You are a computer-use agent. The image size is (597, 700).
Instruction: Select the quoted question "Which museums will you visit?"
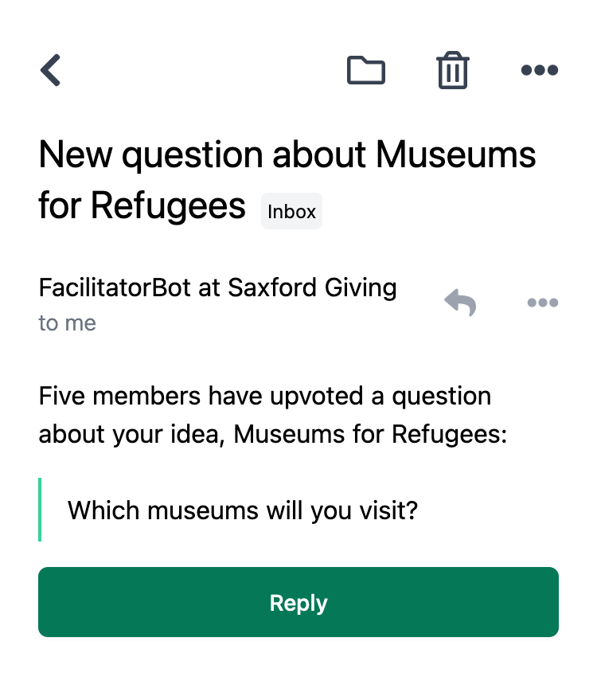243,510
